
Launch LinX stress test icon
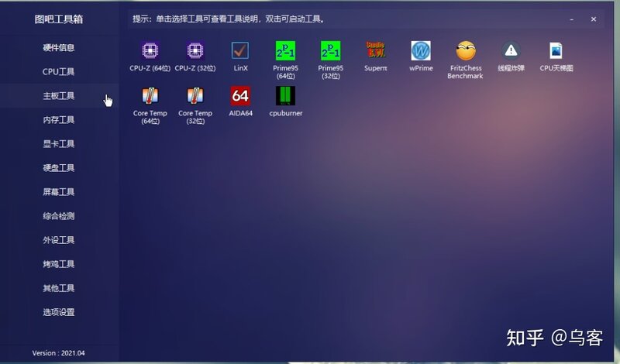coord(240,51)
